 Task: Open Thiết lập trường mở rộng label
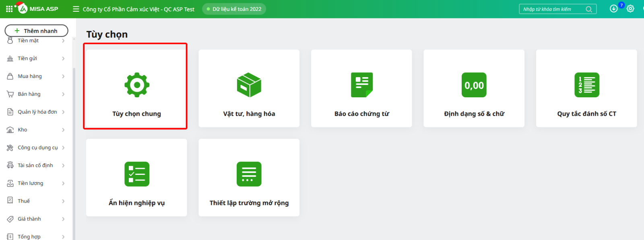249,203
